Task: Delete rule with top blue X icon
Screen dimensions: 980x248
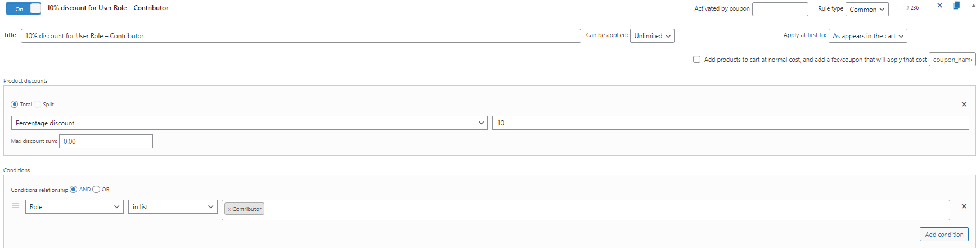Action: pos(939,6)
